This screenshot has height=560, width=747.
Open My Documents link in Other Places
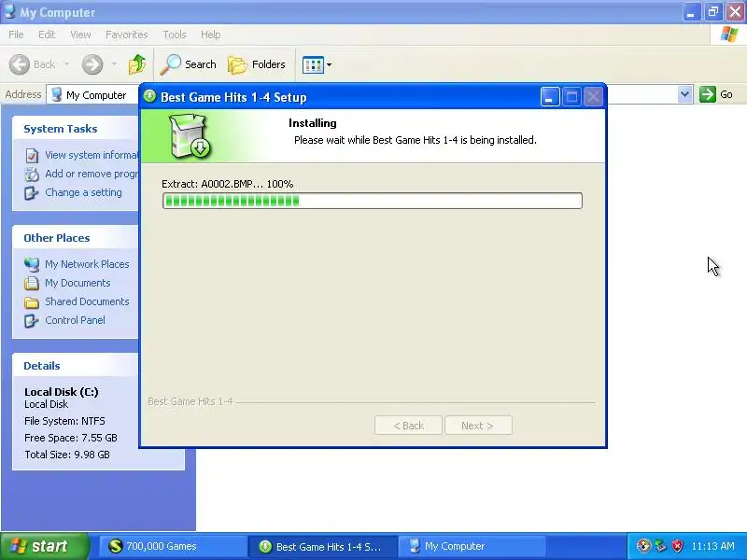(x=78, y=283)
